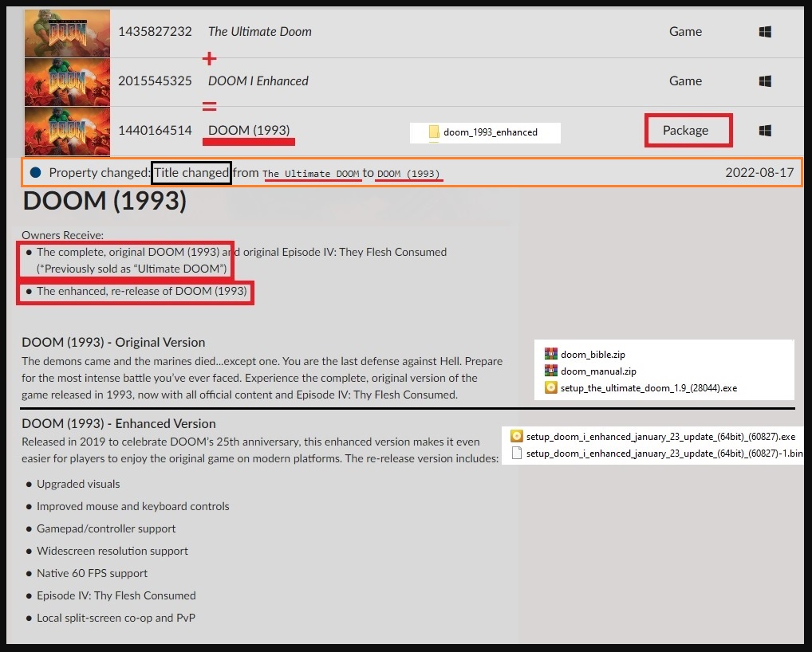Click 'Gamepad/controller support' item
This screenshot has width=812, height=652.
click(106, 528)
